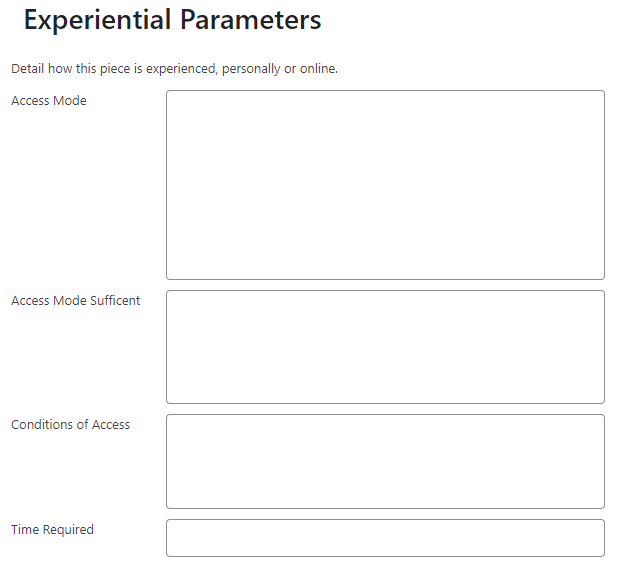Click the Access Mode label

(x=49, y=101)
